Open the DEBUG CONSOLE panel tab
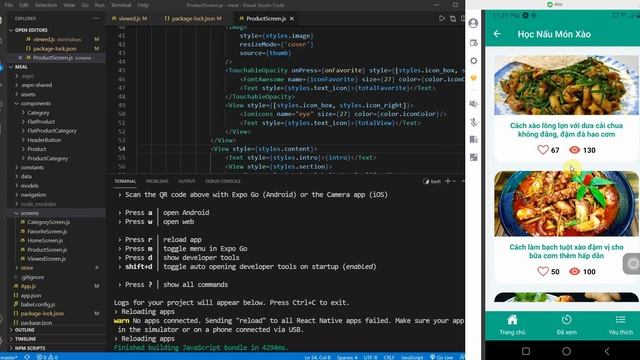The image size is (640, 360). (x=223, y=181)
